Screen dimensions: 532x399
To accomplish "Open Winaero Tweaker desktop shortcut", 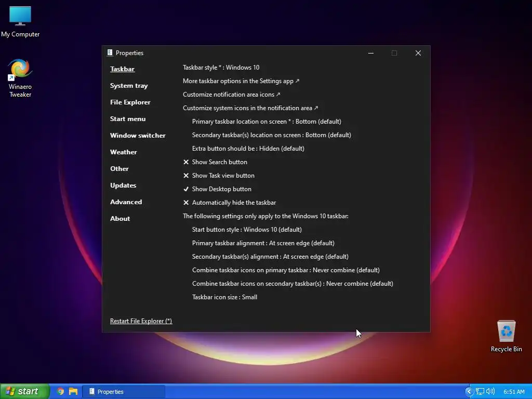I will click(x=20, y=78).
